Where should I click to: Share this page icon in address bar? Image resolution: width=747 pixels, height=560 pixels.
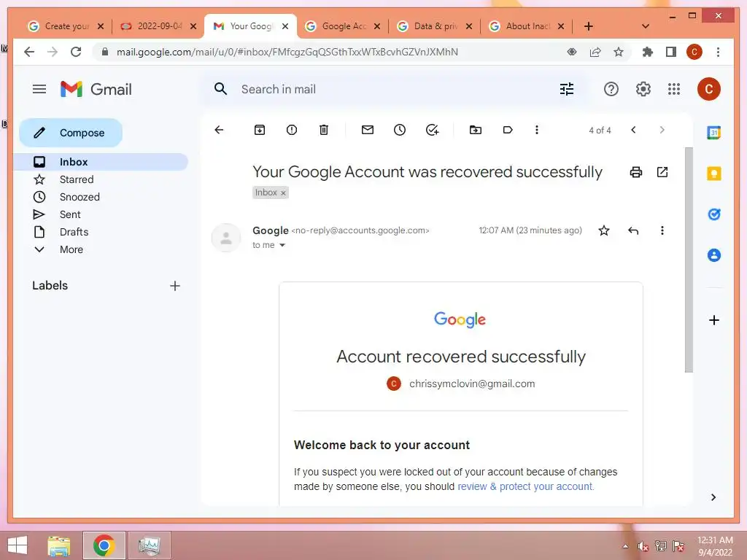pyautogui.click(x=595, y=52)
